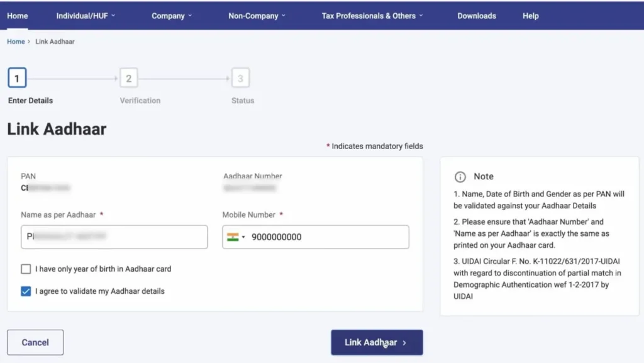
Task: Expand the Non-Company dropdown
Action: [x=257, y=16]
